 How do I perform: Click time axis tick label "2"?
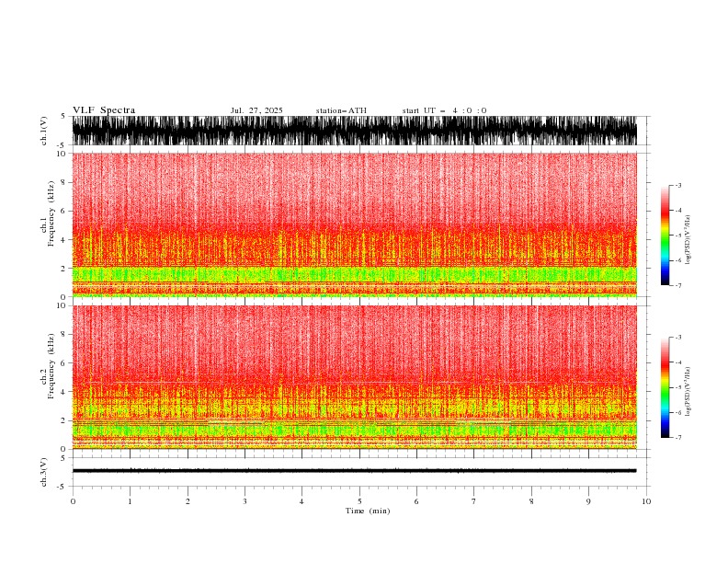(188, 501)
